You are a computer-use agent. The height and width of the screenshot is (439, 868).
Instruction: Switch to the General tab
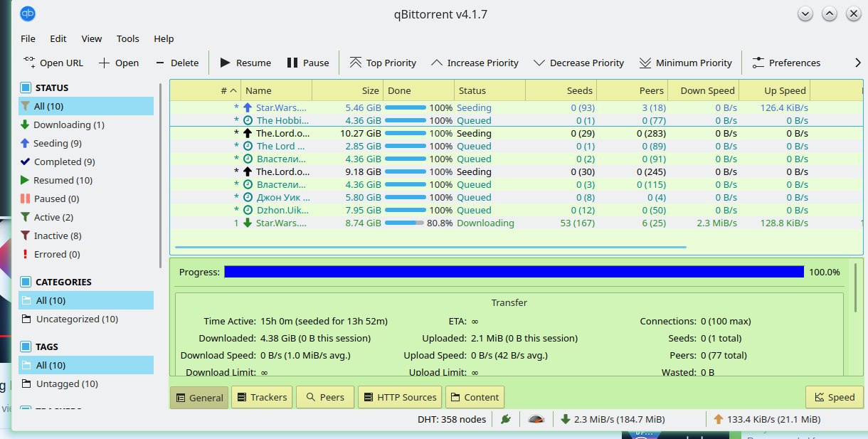point(199,397)
